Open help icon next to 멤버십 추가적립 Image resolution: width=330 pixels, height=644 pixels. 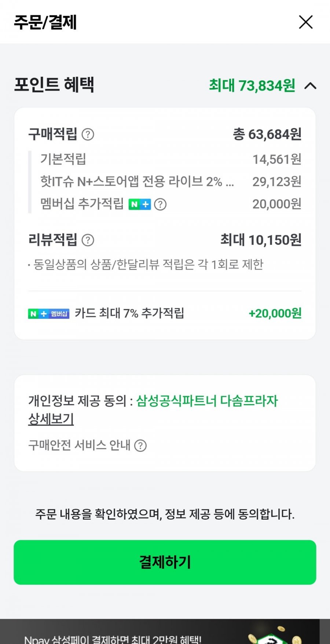click(160, 204)
